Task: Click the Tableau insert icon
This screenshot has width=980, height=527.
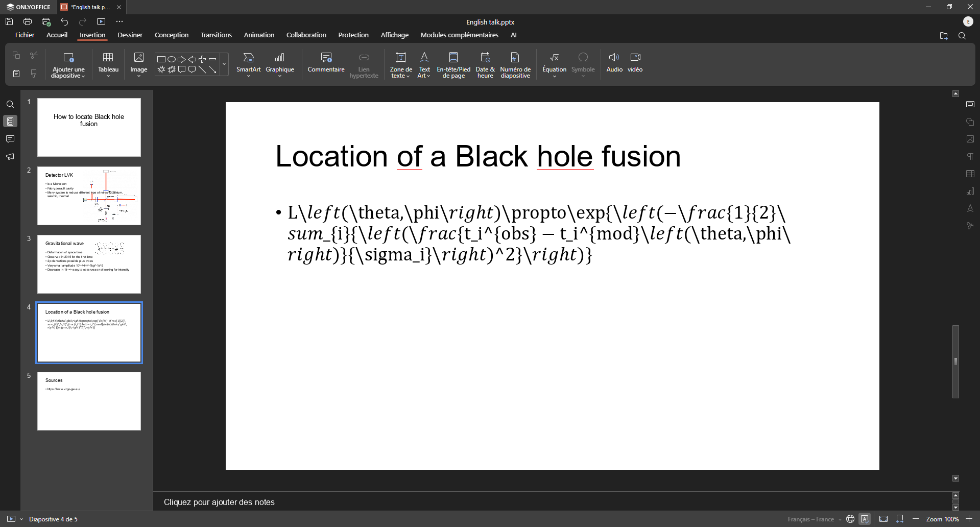Action: 108,58
